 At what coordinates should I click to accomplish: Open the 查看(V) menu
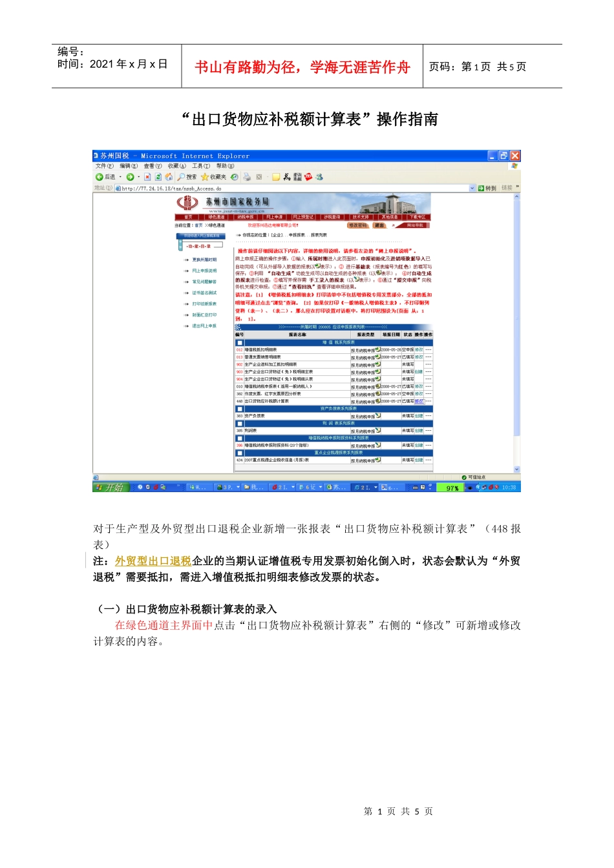153,166
